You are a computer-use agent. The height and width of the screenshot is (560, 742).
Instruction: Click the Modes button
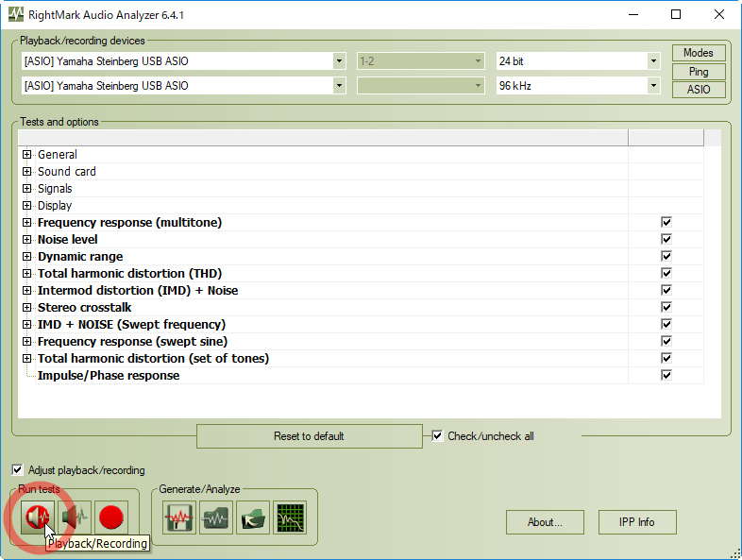click(699, 53)
